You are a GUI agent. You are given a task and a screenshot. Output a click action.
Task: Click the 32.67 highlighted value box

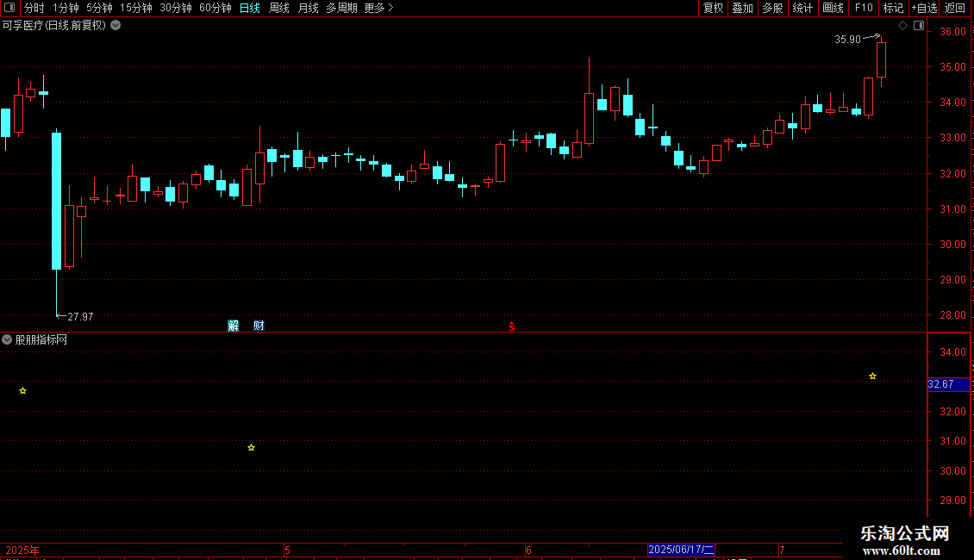[x=948, y=384]
